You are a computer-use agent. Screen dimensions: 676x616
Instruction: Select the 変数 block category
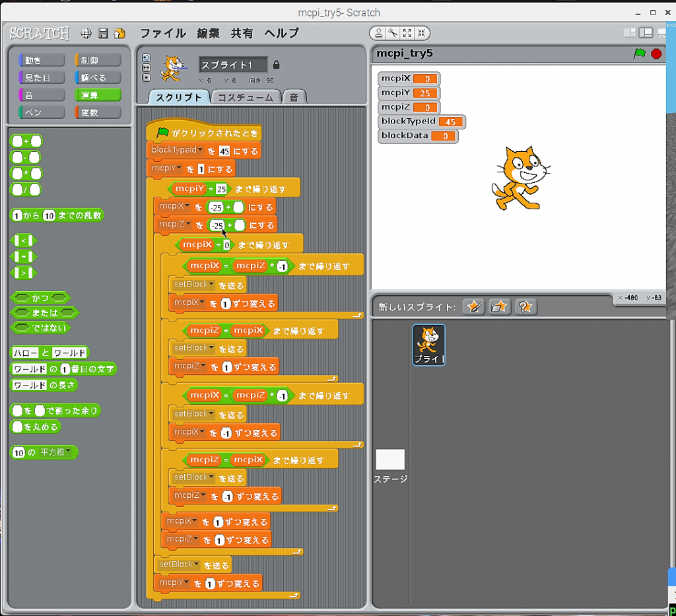98,112
